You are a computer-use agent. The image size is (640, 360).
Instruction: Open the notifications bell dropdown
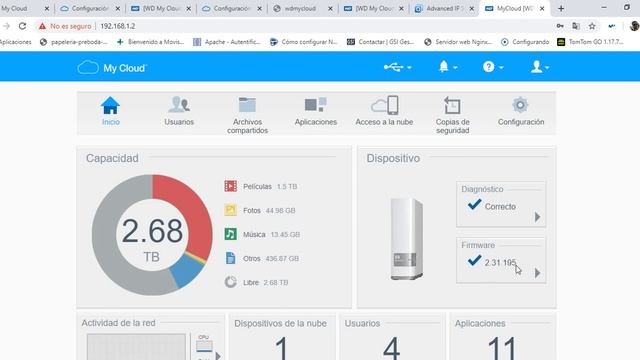[x=447, y=67]
